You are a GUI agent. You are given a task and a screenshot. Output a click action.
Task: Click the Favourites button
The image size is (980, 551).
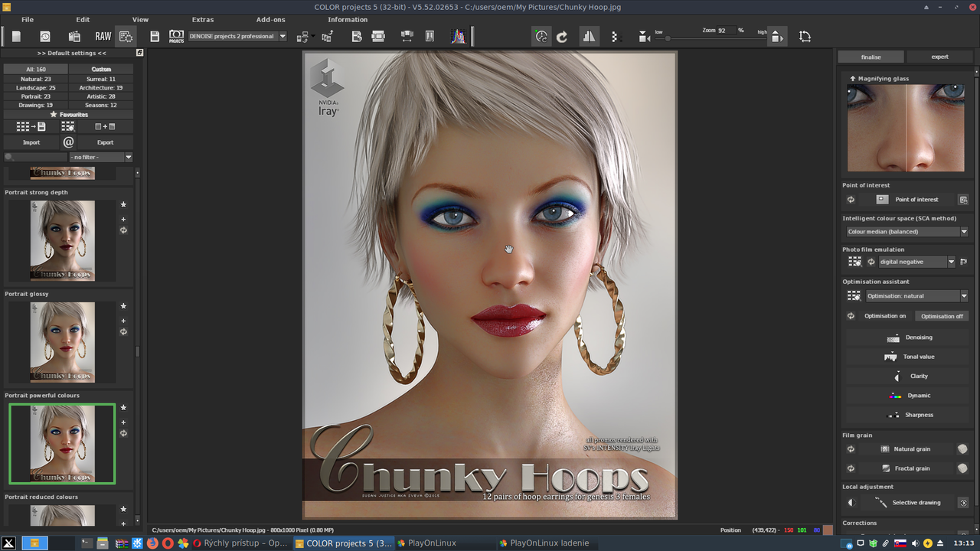69,115
